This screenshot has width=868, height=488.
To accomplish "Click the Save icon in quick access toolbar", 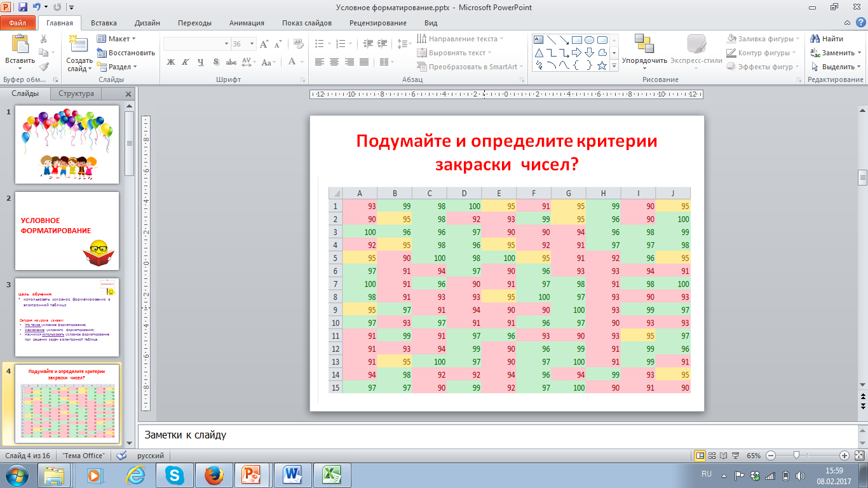I will pos(23,8).
